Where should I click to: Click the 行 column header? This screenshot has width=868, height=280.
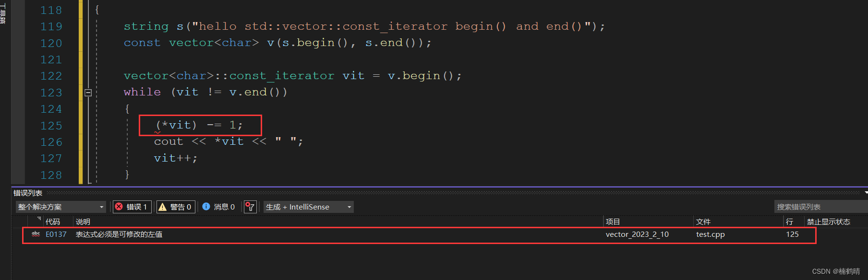coord(789,222)
